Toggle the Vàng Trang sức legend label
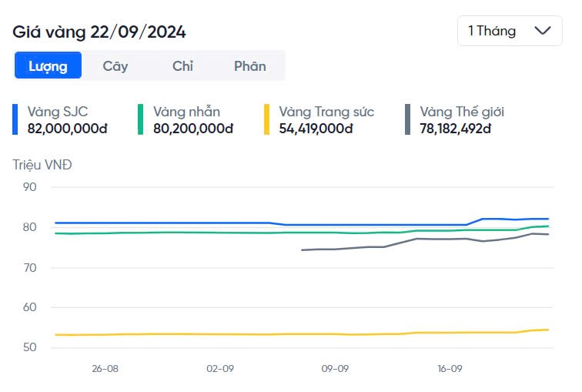The height and width of the screenshot is (392, 582). (x=326, y=112)
